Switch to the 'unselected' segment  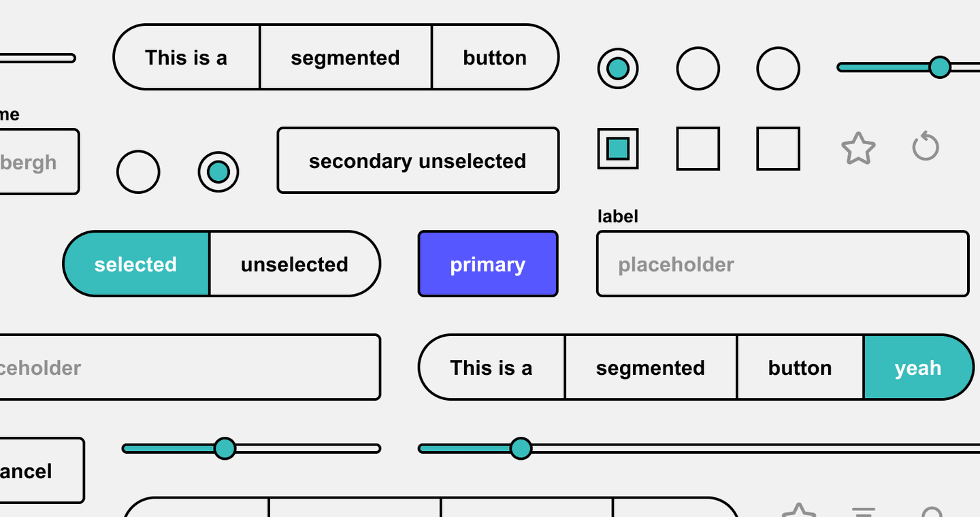(294, 264)
